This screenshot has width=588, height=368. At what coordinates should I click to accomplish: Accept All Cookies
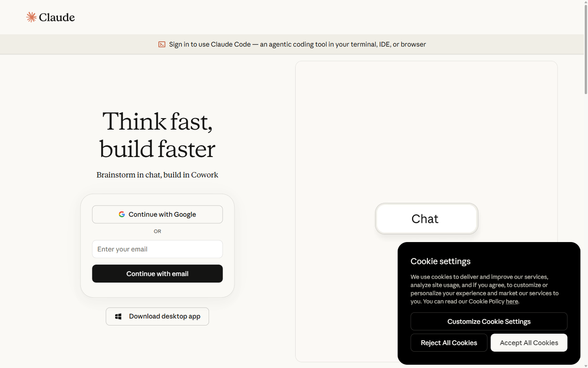click(529, 343)
